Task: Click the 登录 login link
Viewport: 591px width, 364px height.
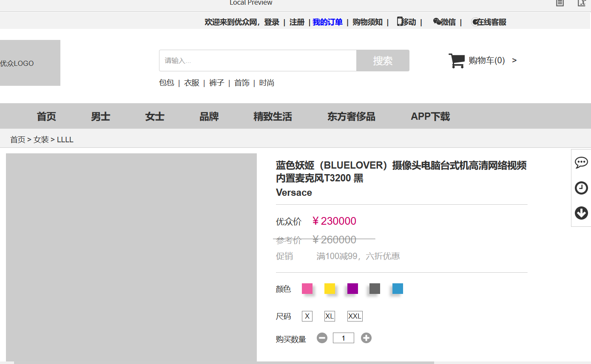Action: pyautogui.click(x=272, y=22)
